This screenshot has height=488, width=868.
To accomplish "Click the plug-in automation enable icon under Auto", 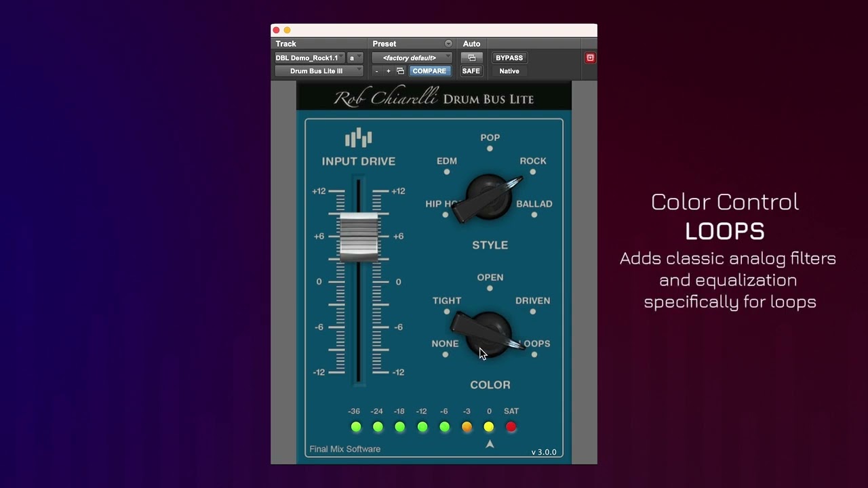I will (471, 58).
